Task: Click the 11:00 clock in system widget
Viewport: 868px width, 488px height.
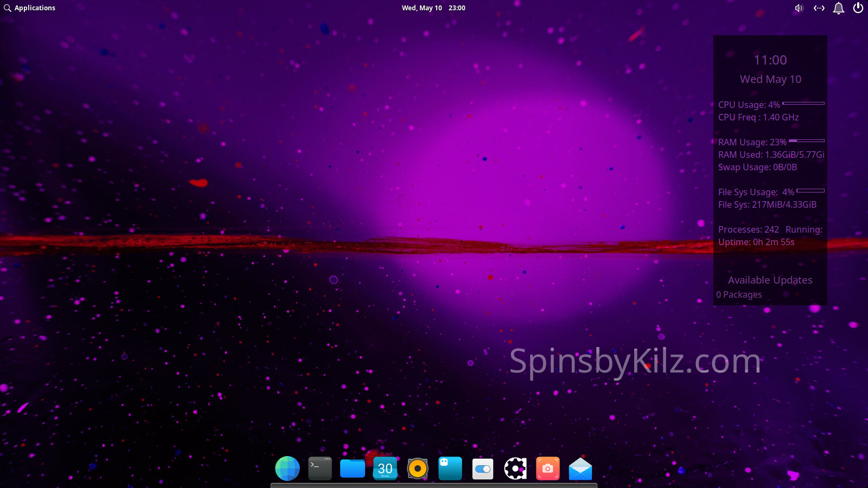Action: [x=770, y=60]
